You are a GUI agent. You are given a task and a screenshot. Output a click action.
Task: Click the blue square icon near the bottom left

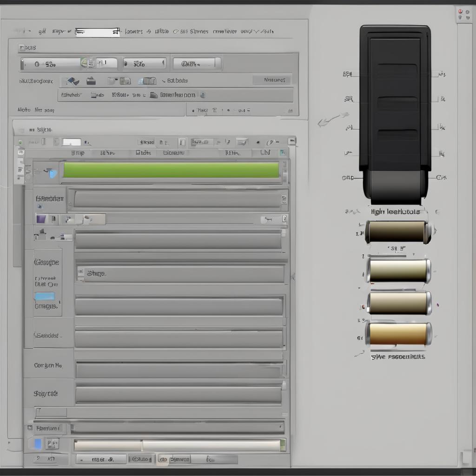click(38, 443)
